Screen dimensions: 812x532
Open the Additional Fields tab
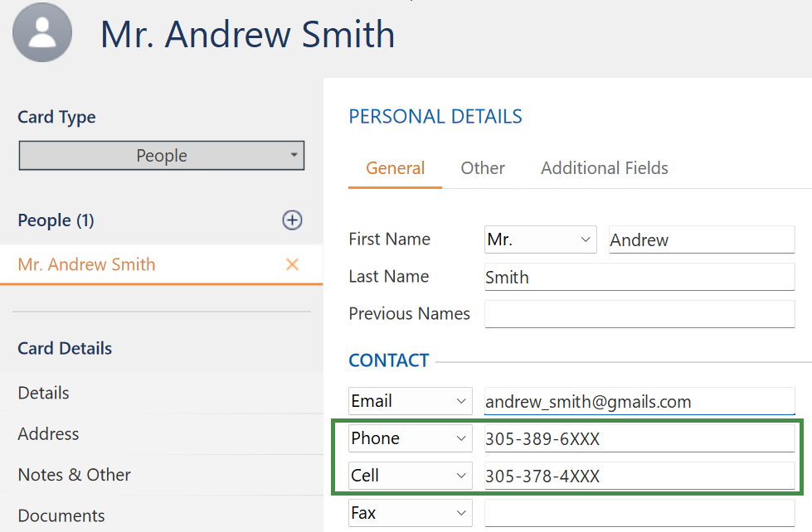pos(605,168)
